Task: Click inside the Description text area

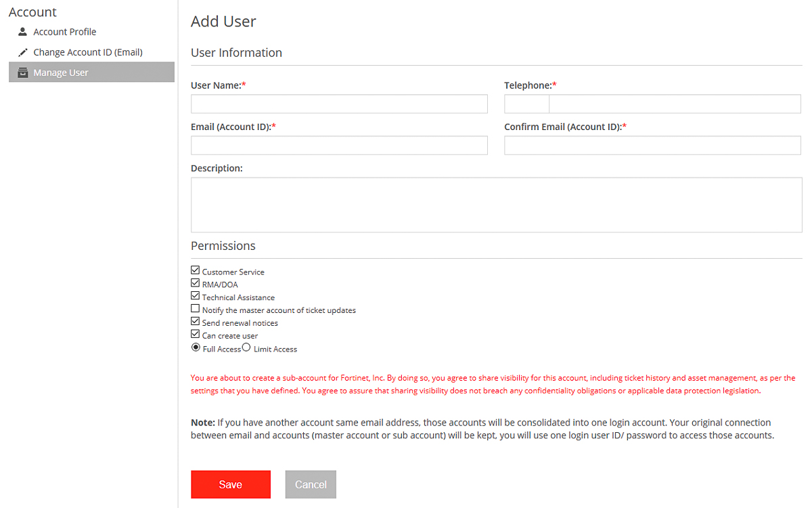Action: tap(496, 204)
